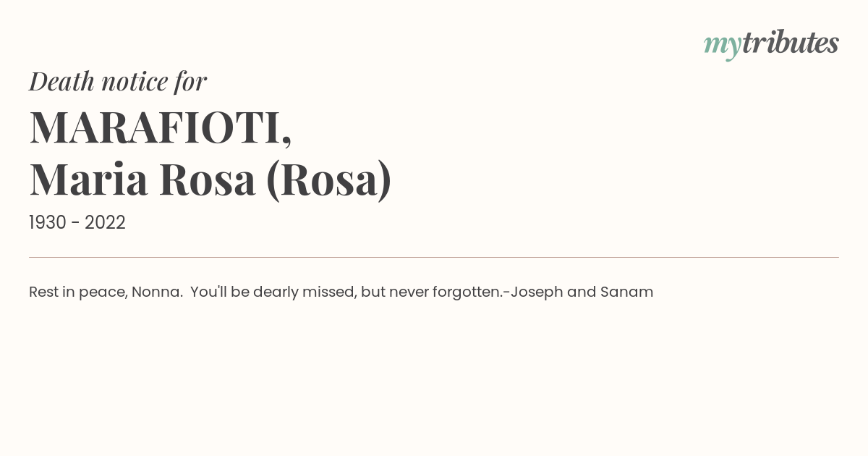Click the "tributes" word in the logo
The height and width of the screenshot is (456, 868).
pyautogui.click(x=790, y=43)
